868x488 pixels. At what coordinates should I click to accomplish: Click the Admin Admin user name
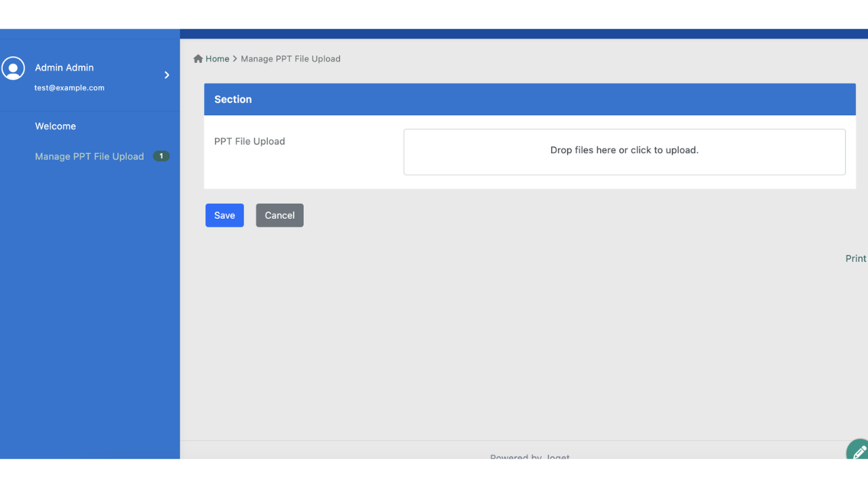click(x=64, y=68)
